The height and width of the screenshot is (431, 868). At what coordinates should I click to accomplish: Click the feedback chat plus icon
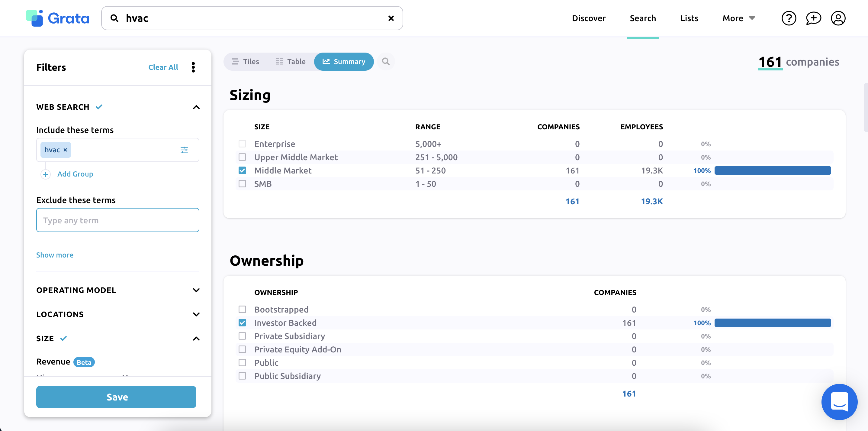click(x=813, y=18)
